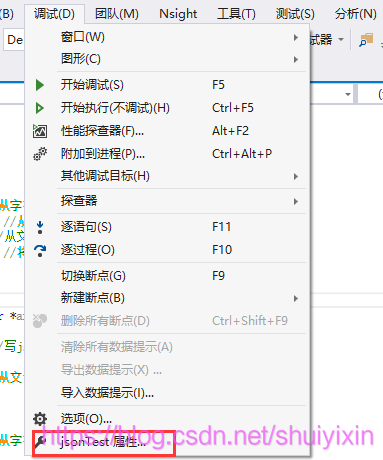Click the Start Without Debugging outline play icon
The height and width of the screenshot is (460, 383).
point(40,108)
